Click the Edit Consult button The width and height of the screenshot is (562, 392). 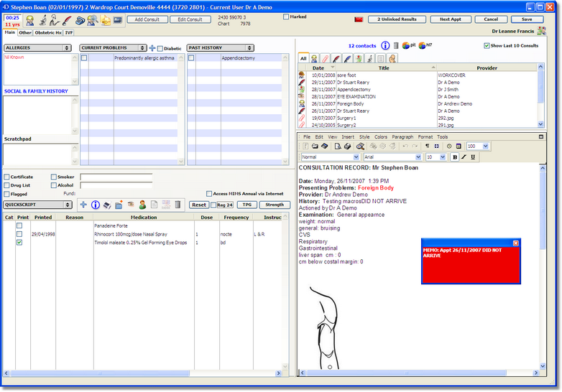click(x=190, y=19)
